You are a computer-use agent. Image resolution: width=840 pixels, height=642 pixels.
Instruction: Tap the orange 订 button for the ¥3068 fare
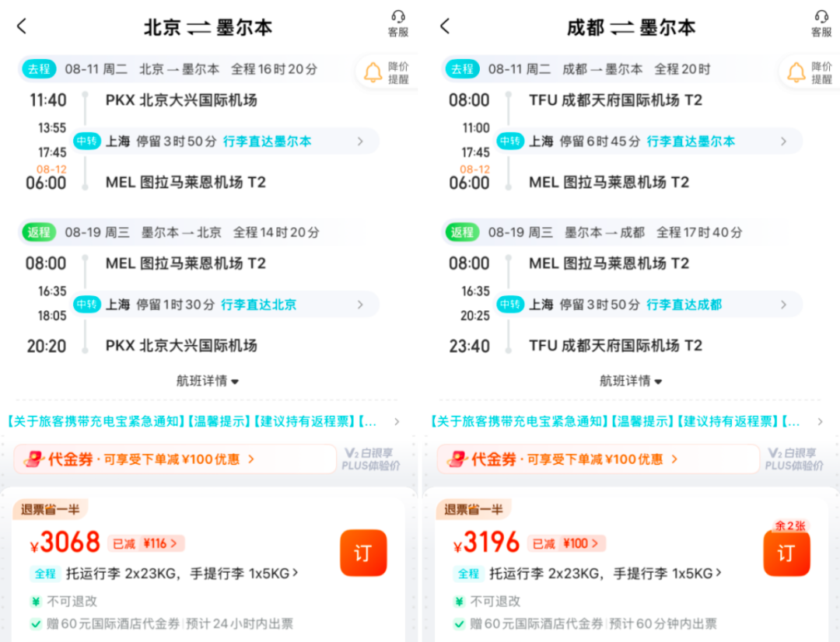[363, 554]
